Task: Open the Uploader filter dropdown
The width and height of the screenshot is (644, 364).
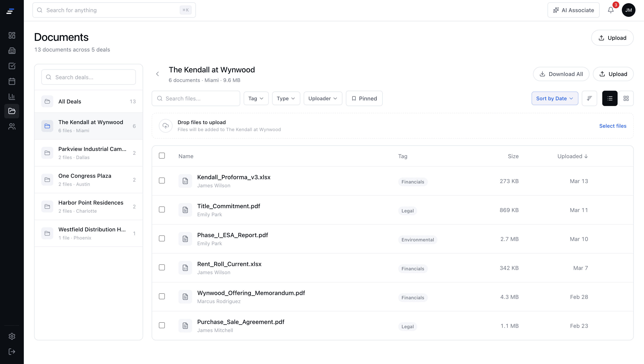Action: [323, 99]
